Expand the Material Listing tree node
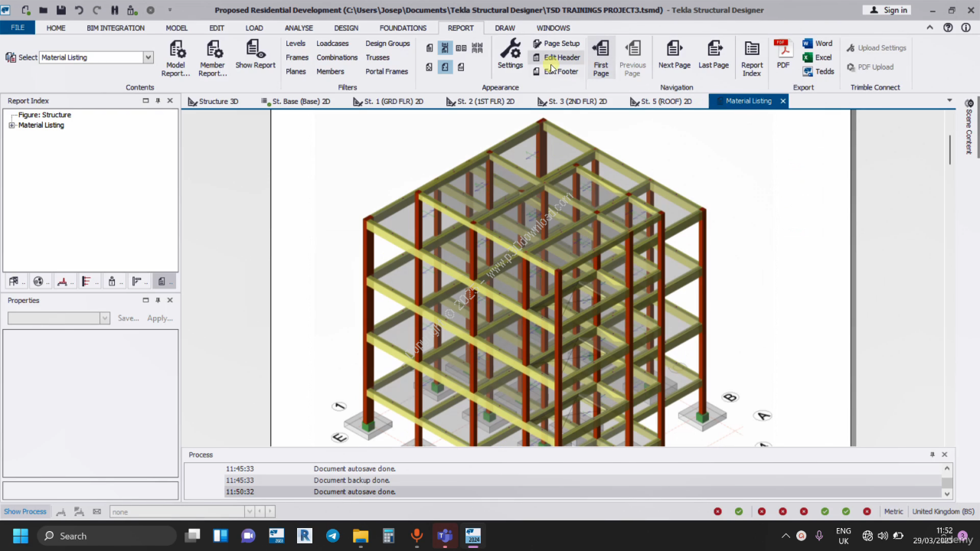980x551 pixels. pyautogui.click(x=11, y=126)
